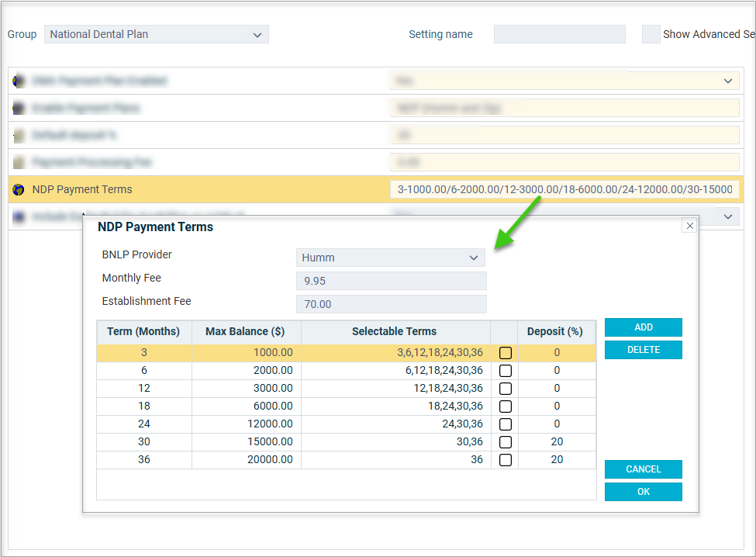Click the deposit cell in the 12-month row
The width and height of the screenshot is (756, 557).
pyautogui.click(x=557, y=388)
